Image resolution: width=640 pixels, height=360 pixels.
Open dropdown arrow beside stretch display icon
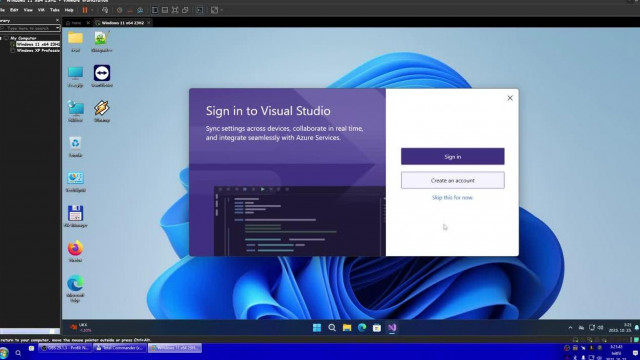[x=221, y=10]
